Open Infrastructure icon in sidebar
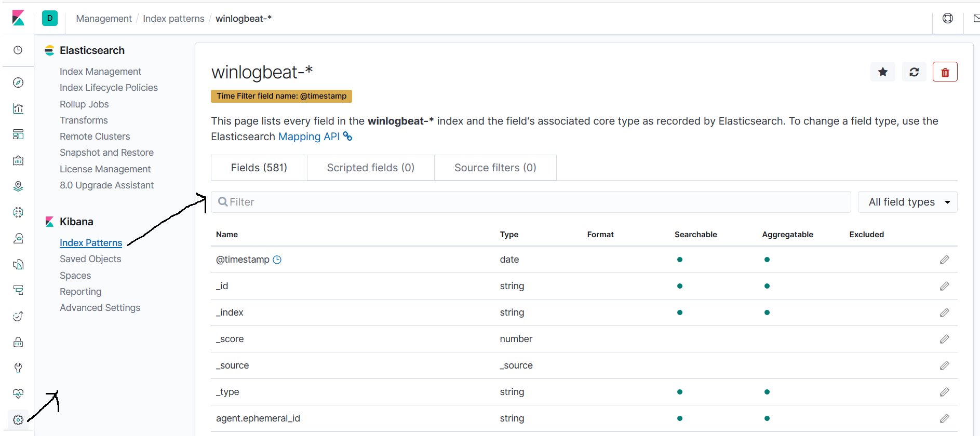980x436 pixels. tap(18, 238)
